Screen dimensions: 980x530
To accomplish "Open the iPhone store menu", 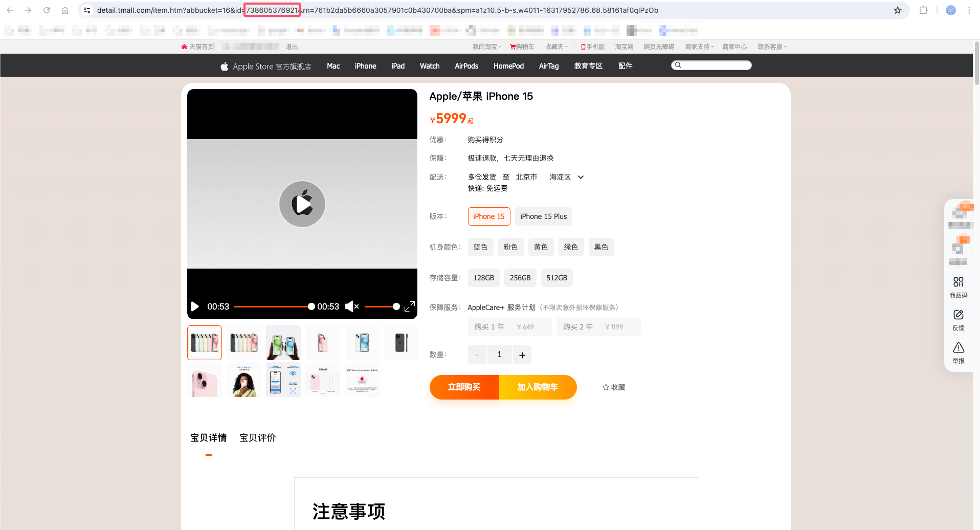I will coord(366,66).
